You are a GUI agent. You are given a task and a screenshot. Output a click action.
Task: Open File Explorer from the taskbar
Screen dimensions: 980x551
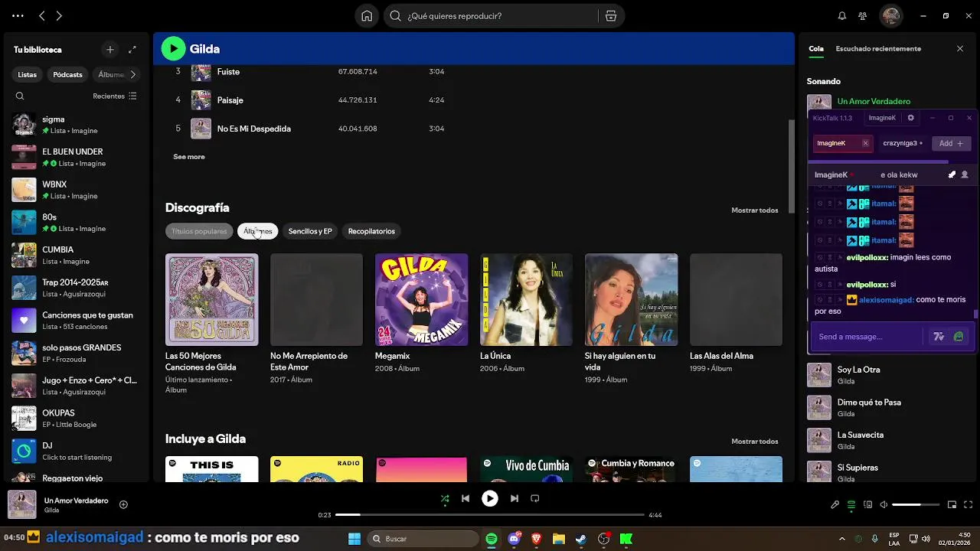click(x=558, y=539)
